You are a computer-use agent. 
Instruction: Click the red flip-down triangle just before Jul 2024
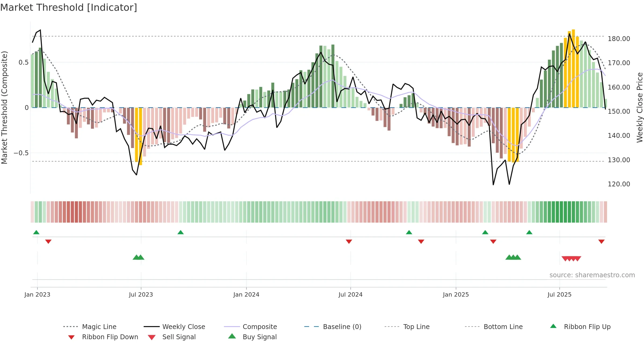pyautogui.click(x=349, y=242)
